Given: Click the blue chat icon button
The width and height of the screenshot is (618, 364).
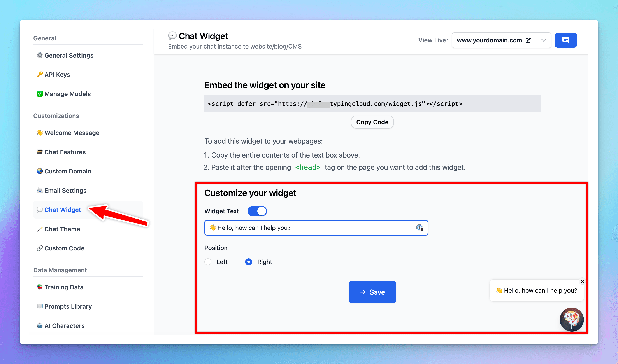Looking at the screenshot, I should [565, 40].
